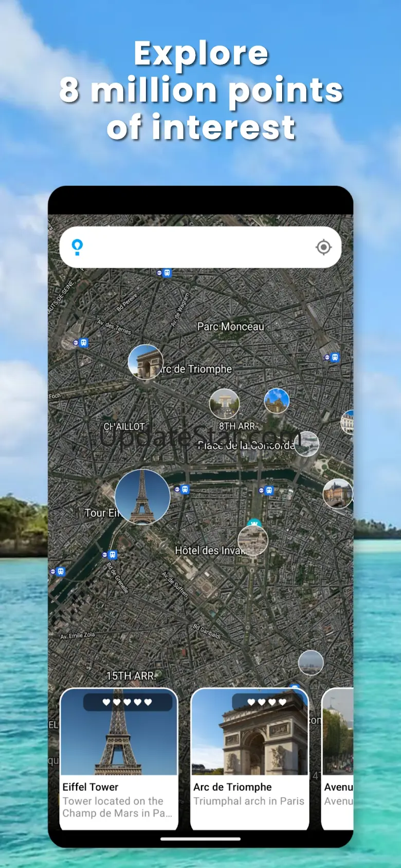
Task: Tap transit icon at top of Av. de Wagram
Action: click(x=164, y=273)
